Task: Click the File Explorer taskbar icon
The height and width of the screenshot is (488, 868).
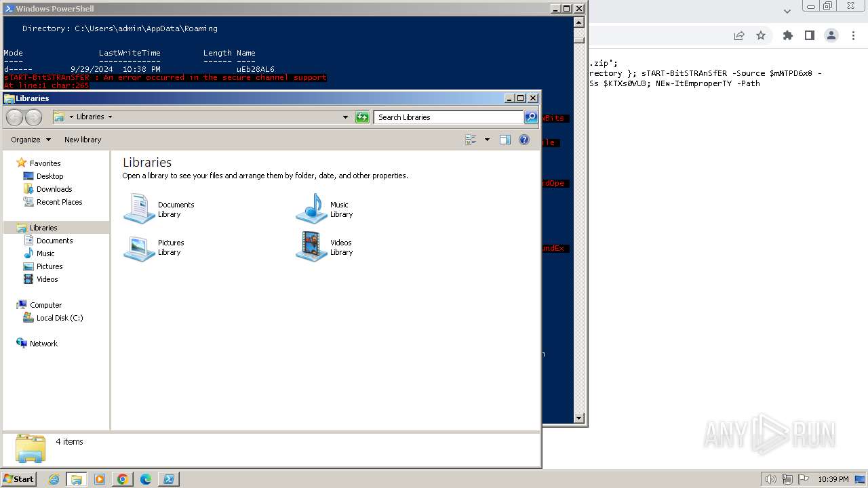Action: click(x=77, y=479)
